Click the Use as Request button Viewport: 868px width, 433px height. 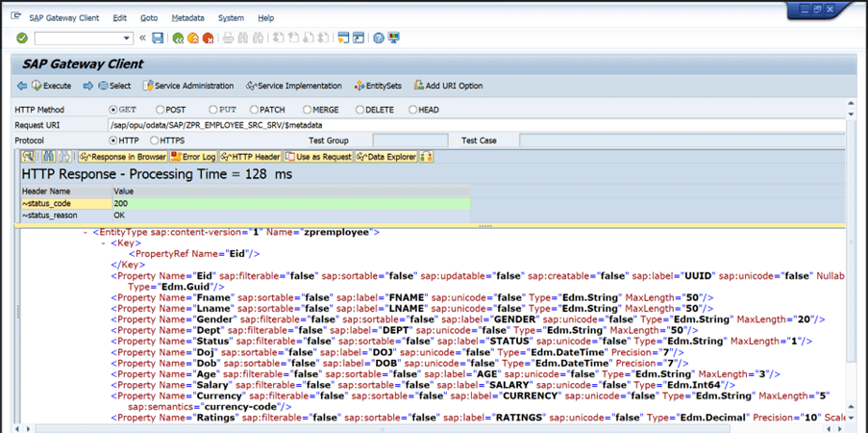(x=318, y=157)
